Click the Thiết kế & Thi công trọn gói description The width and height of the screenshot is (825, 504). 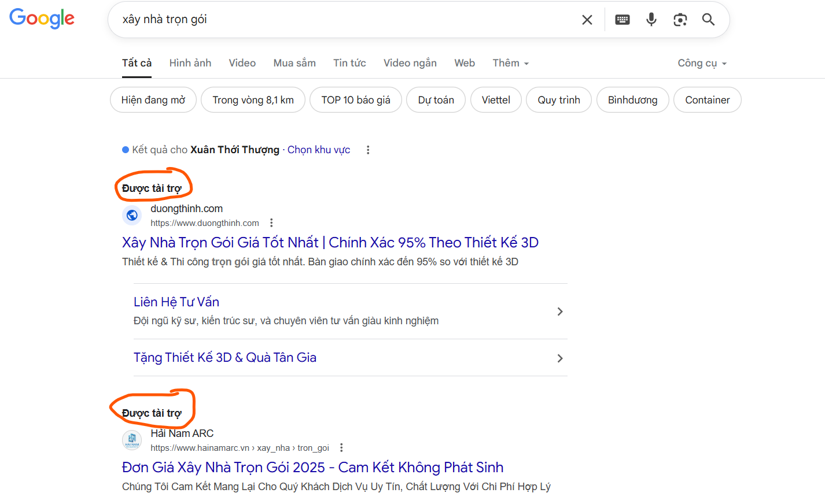[320, 262]
